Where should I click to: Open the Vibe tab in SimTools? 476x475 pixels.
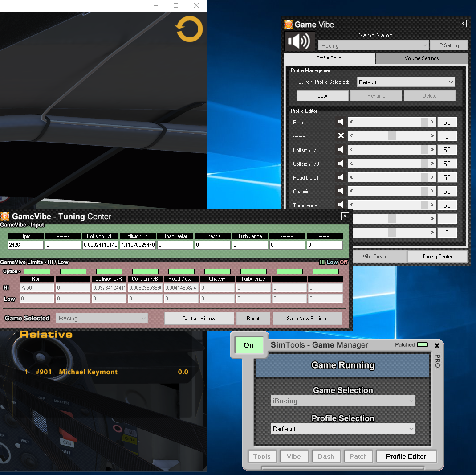point(294,456)
